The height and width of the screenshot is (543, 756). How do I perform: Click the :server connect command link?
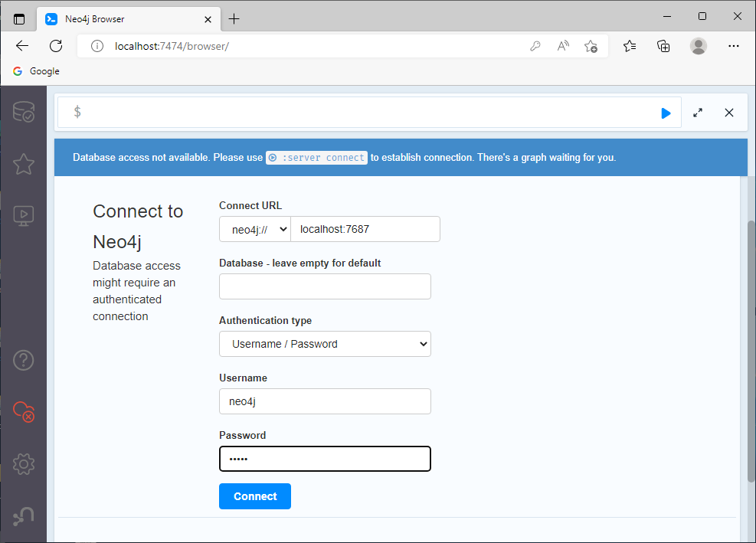[316, 158]
